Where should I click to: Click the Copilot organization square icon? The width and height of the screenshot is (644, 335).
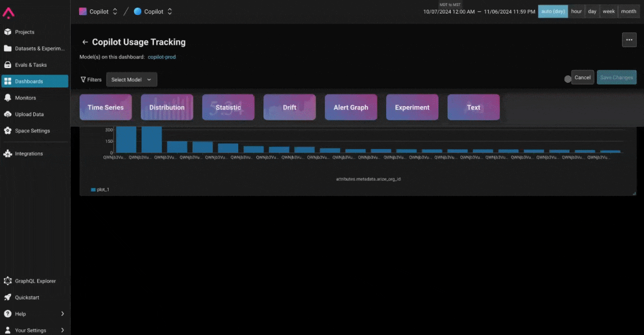(x=83, y=12)
